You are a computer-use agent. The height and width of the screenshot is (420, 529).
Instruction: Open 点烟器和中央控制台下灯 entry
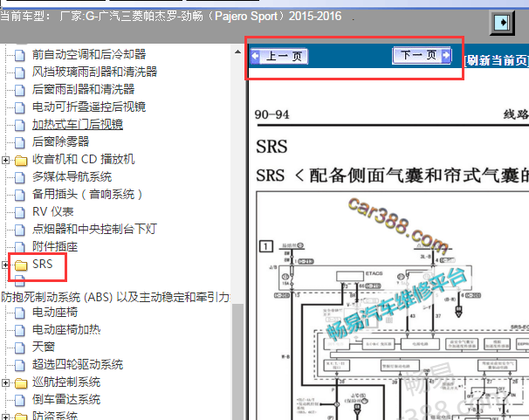tap(95, 230)
